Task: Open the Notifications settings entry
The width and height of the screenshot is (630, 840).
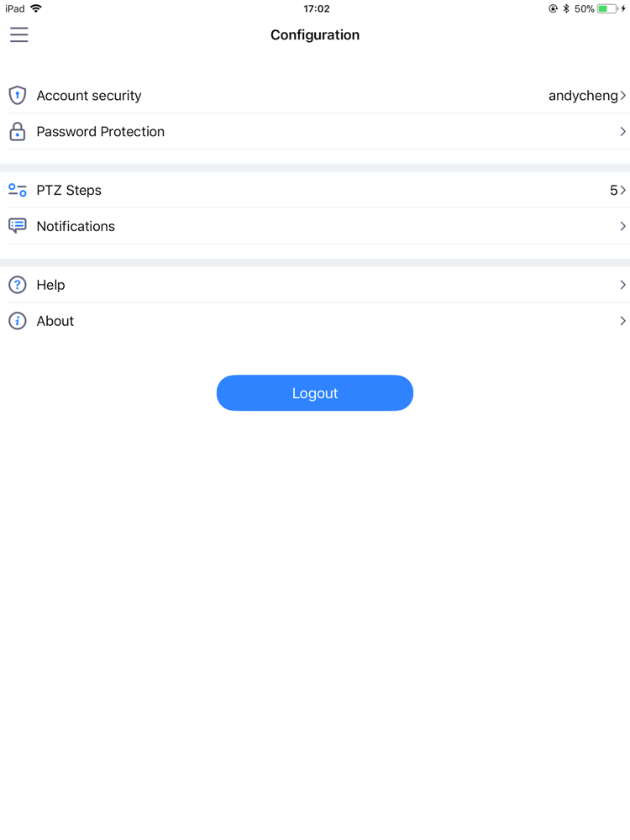Action: point(76,226)
